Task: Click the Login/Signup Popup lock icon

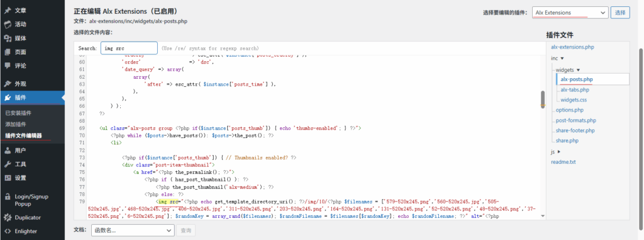Action: [x=8, y=197]
